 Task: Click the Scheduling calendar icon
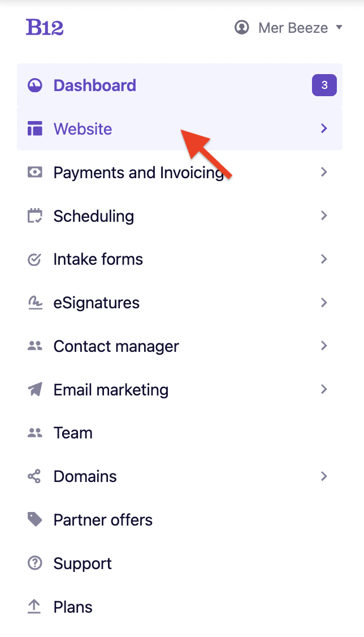(34, 216)
